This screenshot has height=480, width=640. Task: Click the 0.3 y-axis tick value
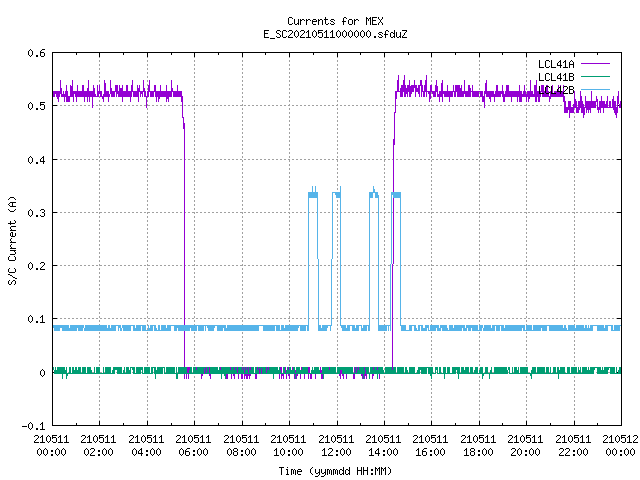point(36,213)
